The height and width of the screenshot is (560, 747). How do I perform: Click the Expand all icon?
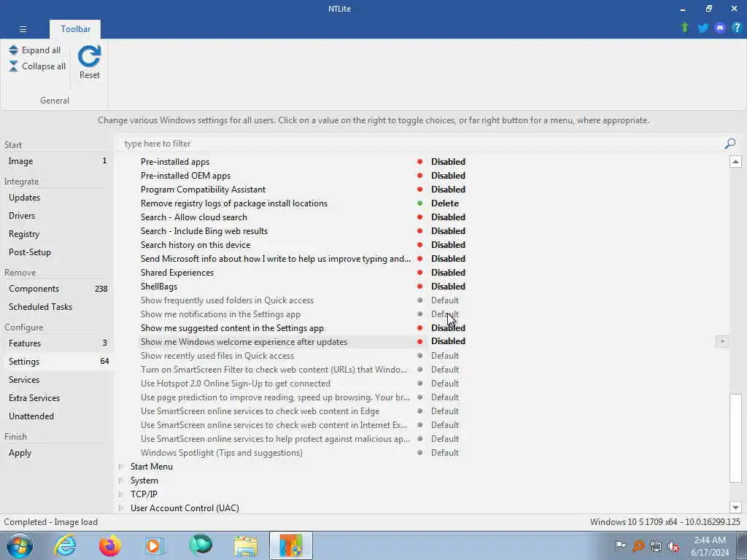click(13, 50)
